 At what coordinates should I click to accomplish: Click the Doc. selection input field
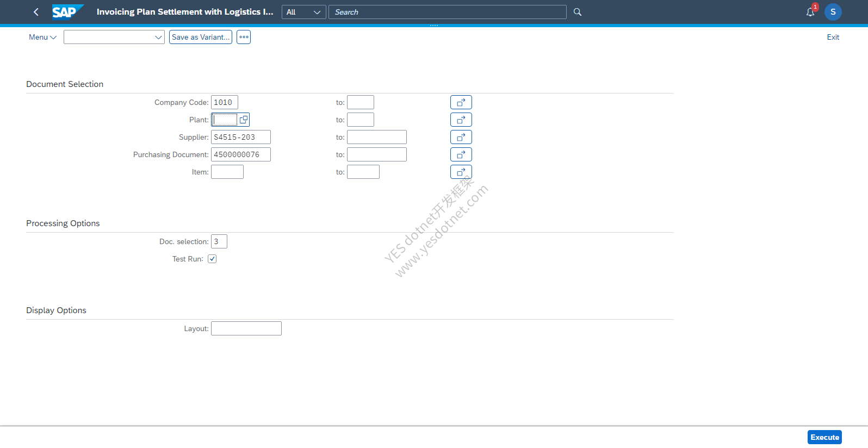(x=219, y=241)
